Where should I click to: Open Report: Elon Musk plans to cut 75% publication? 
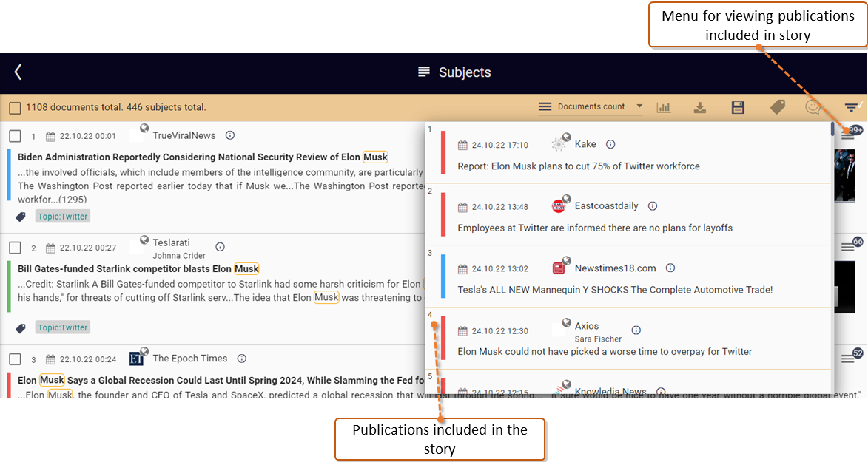click(579, 166)
